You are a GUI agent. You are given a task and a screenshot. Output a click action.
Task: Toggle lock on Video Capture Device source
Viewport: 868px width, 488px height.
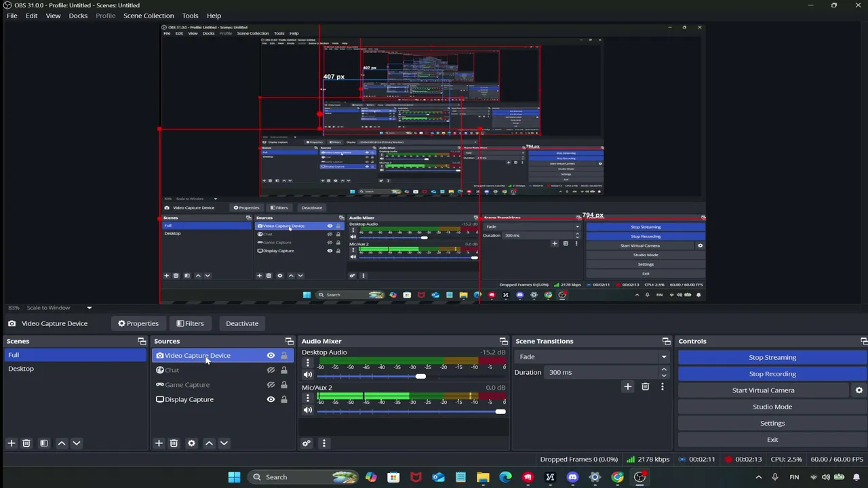(x=284, y=356)
